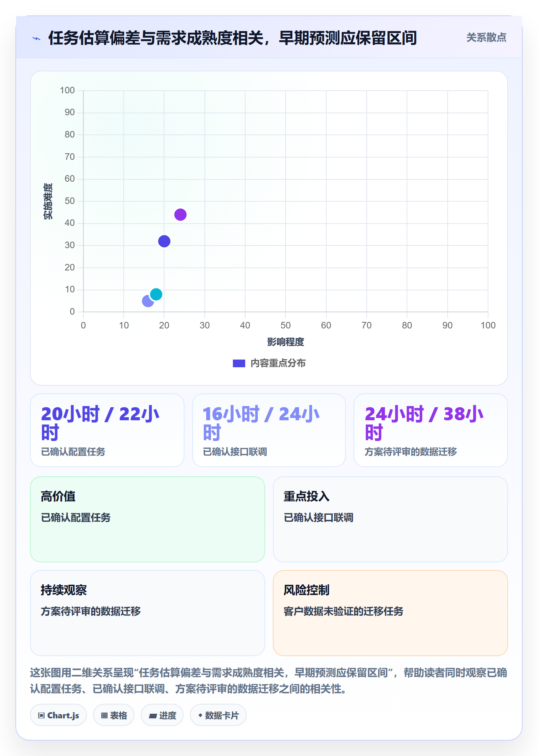Open the 风险控制 quadrant card heading
This screenshot has height=756, width=538.
pyautogui.click(x=306, y=590)
